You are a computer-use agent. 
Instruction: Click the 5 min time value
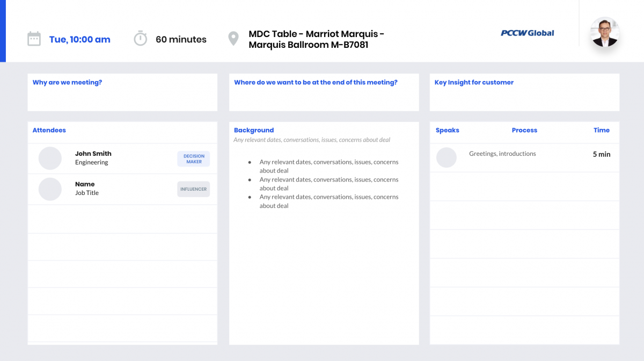pos(602,154)
